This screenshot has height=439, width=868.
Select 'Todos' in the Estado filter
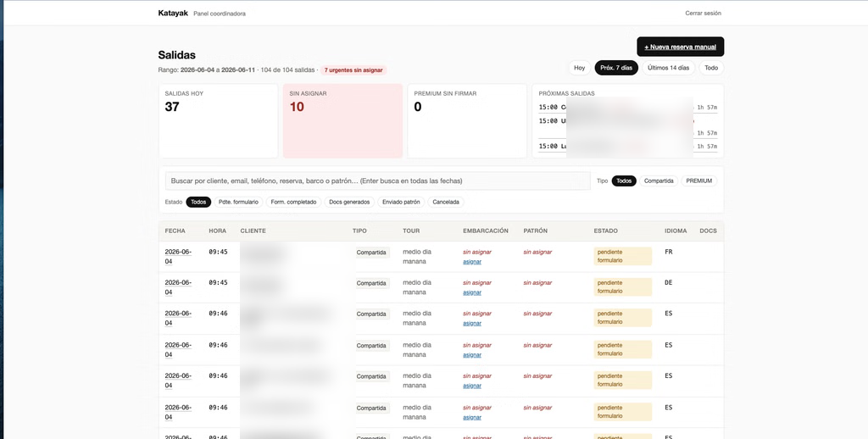coord(198,202)
